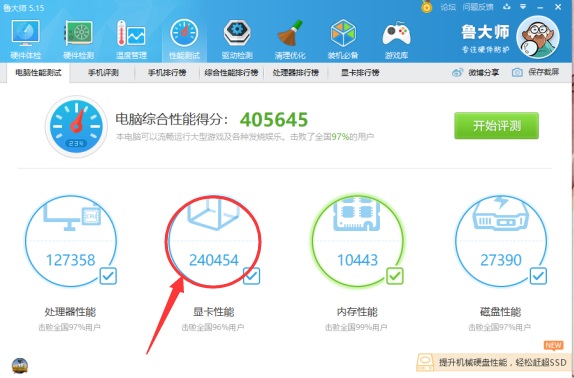Open the 游戏库 gamepad icon

[x=396, y=34]
